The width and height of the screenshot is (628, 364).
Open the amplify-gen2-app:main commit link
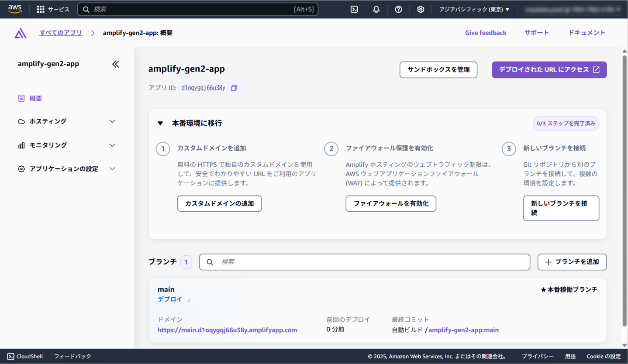pos(463,330)
